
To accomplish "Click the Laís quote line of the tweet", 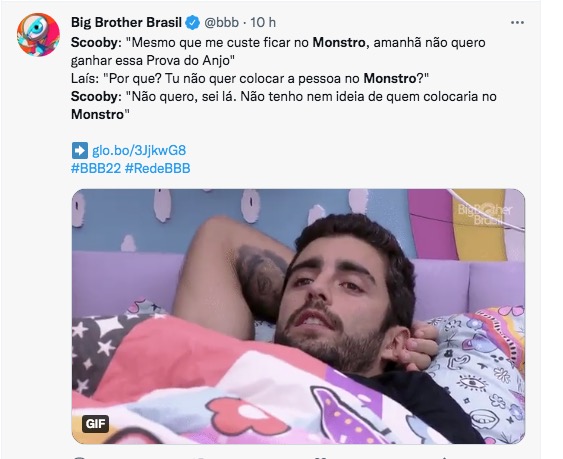I will pyautogui.click(x=250, y=78).
